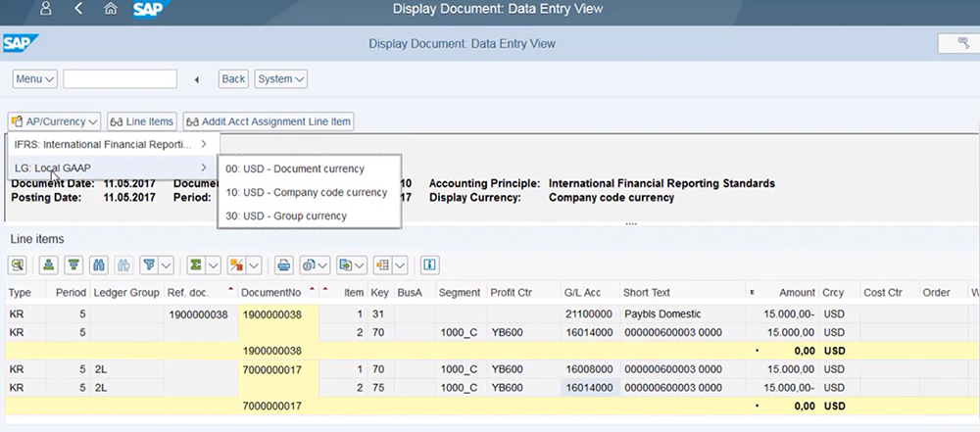This screenshot has height=432, width=980.
Task: Click the Line Items button
Action: coord(142,121)
